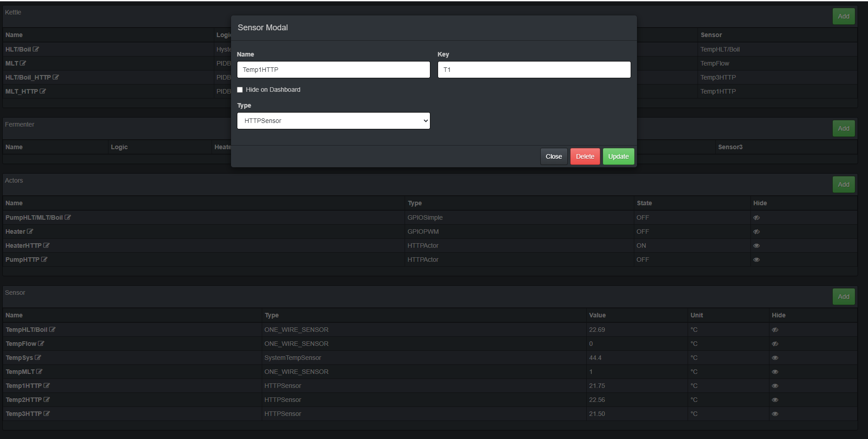The image size is (868, 439).
Task: Toggle hide eye for Heater actor
Action: [x=756, y=231]
